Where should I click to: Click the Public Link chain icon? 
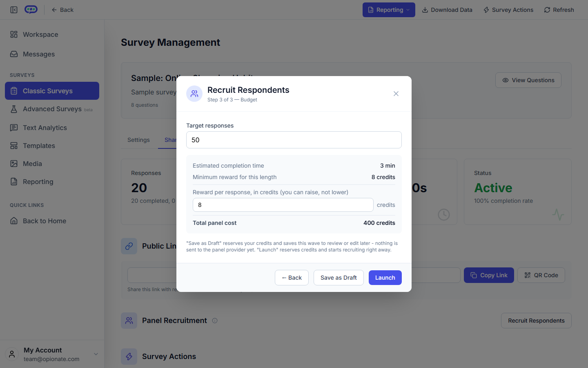coord(129,246)
